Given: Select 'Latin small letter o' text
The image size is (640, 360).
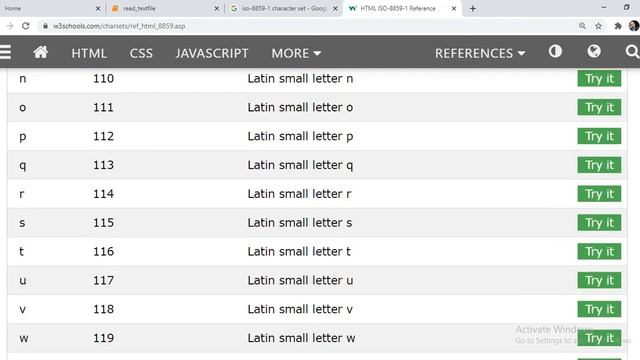Looking at the screenshot, I should (x=300, y=107).
